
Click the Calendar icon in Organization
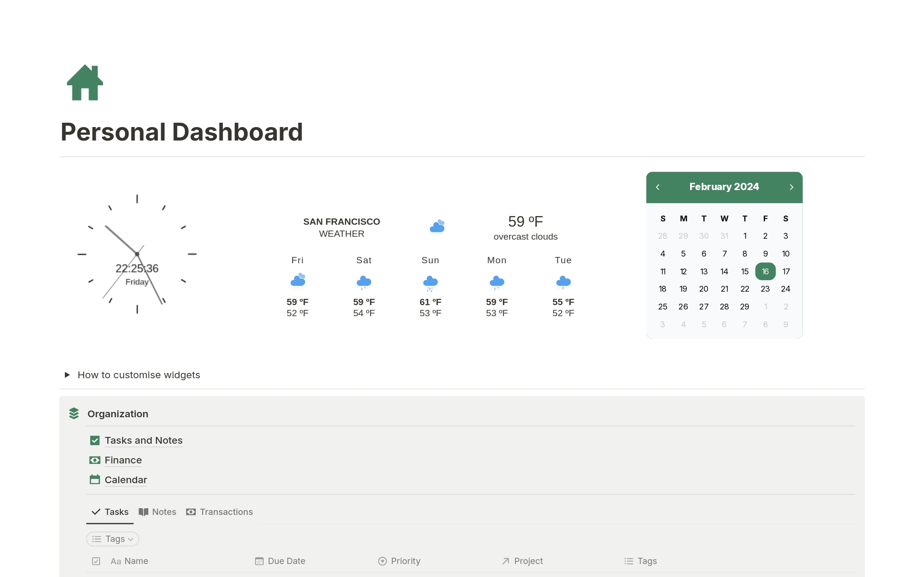[x=94, y=479]
